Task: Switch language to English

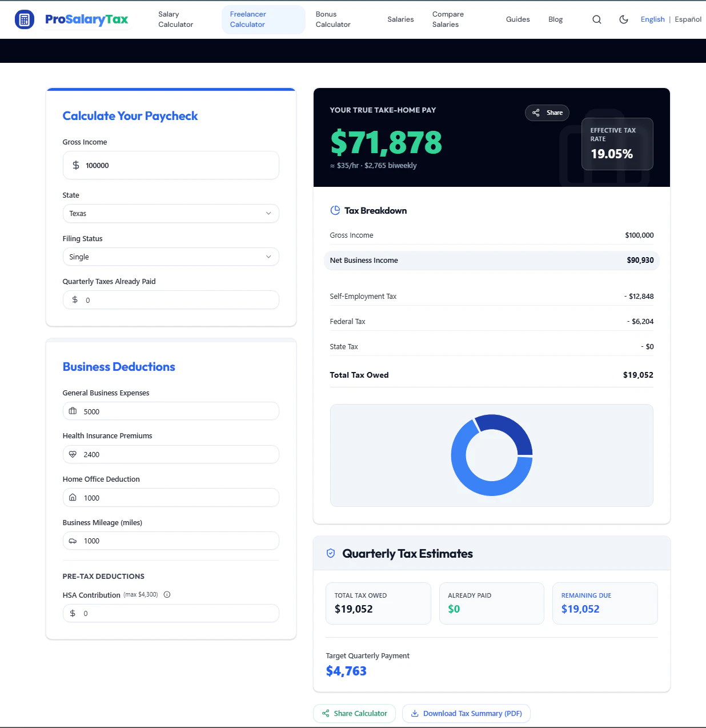Action: point(652,19)
